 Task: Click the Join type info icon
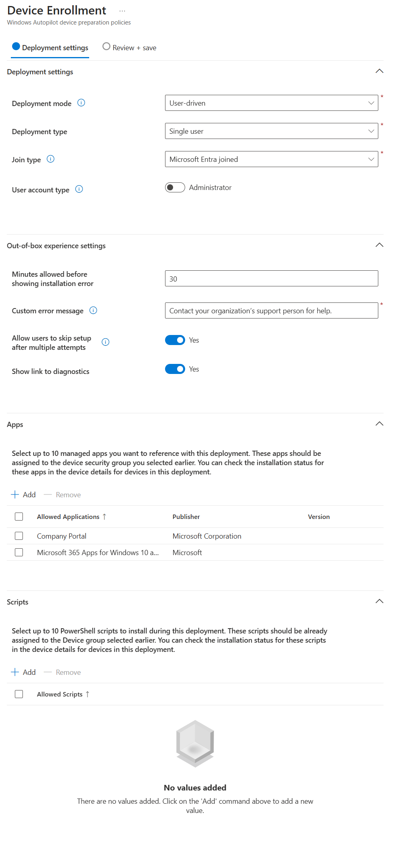(51, 159)
